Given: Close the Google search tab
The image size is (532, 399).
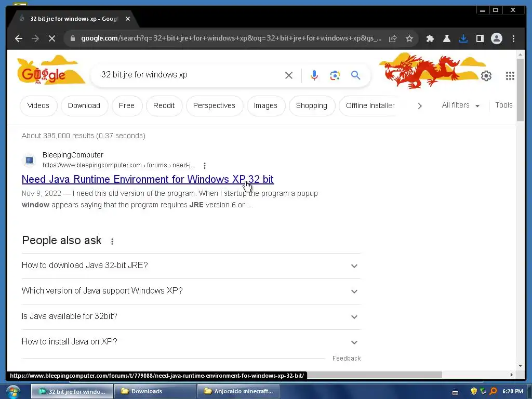Looking at the screenshot, I should (x=128, y=19).
